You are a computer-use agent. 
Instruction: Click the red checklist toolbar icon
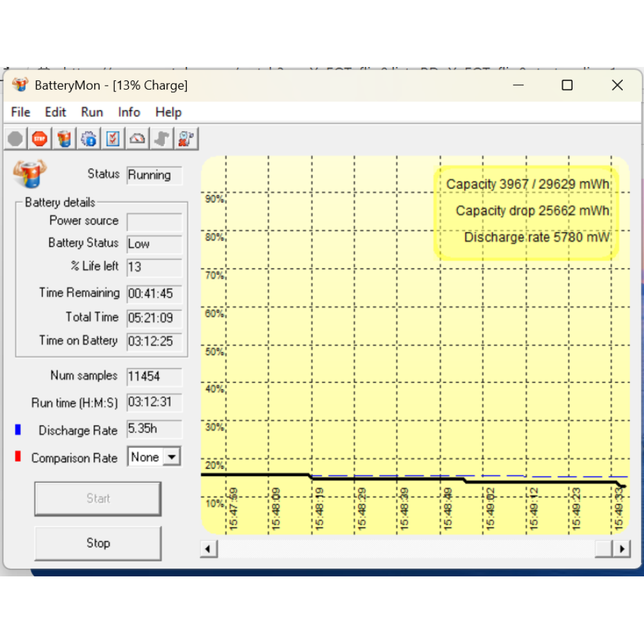point(113,138)
